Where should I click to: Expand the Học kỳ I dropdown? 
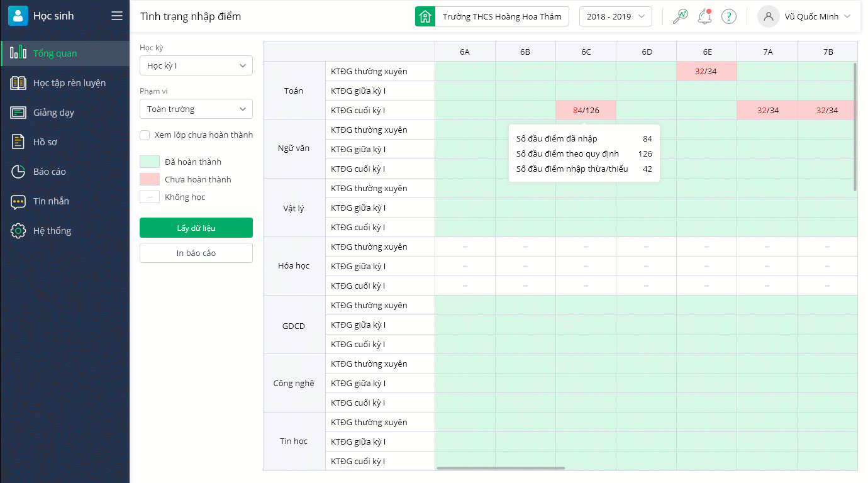pyautogui.click(x=196, y=65)
